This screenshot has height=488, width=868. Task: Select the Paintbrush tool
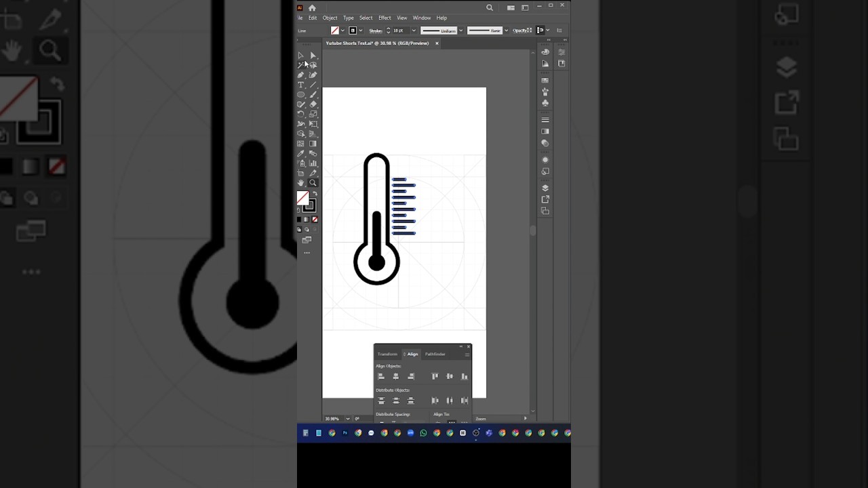pos(313,94)
